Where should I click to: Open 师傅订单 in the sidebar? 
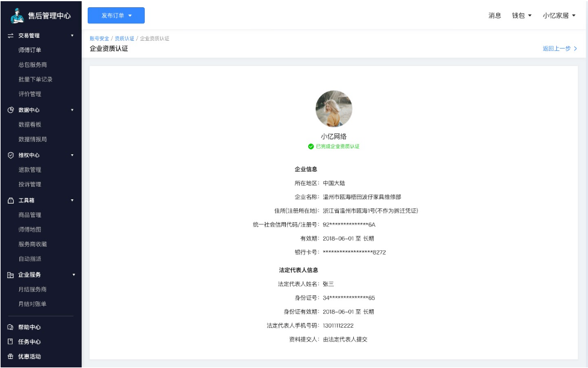[29, 50]
